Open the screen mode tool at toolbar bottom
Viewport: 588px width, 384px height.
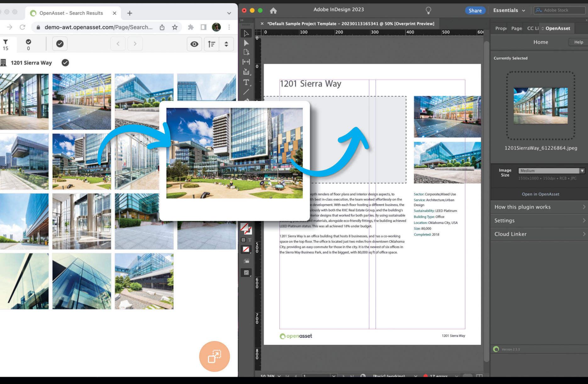pos(246,273)
